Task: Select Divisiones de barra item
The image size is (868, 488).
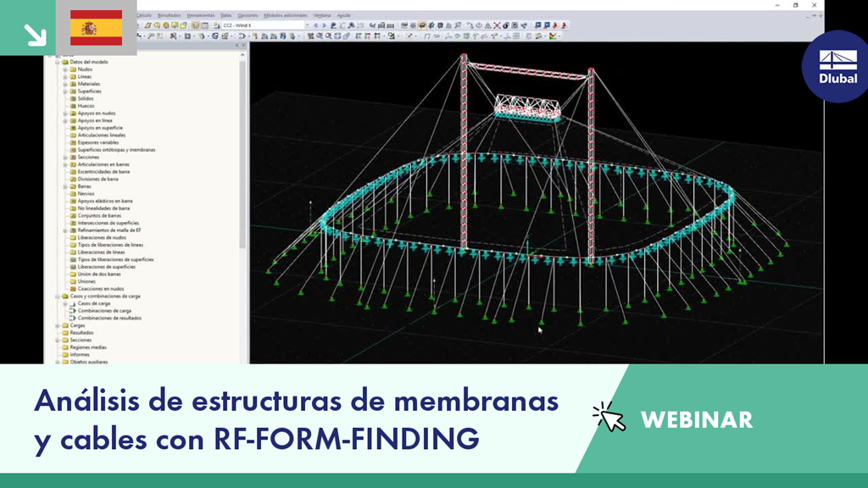Action: tap(97, 180)
